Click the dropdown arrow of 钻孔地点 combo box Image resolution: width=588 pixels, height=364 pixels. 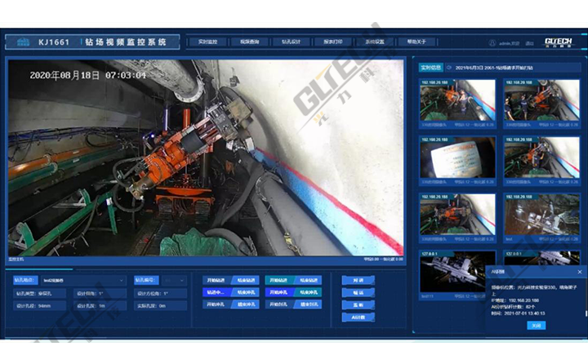point(121,281)
